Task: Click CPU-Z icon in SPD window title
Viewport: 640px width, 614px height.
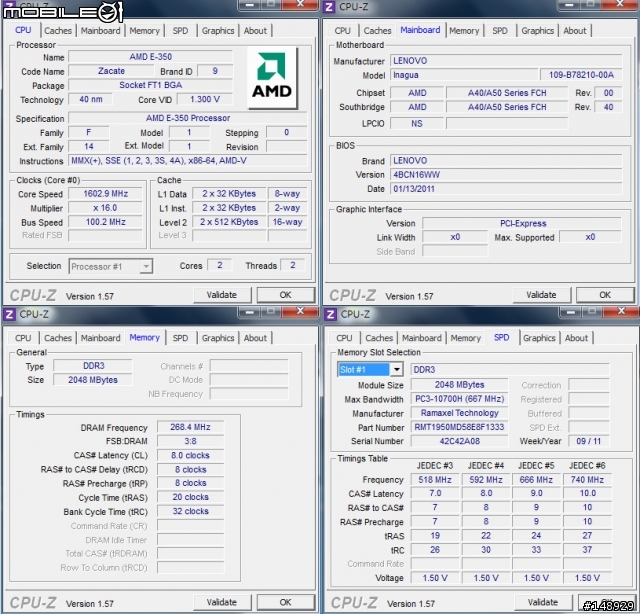Action: 330,314
